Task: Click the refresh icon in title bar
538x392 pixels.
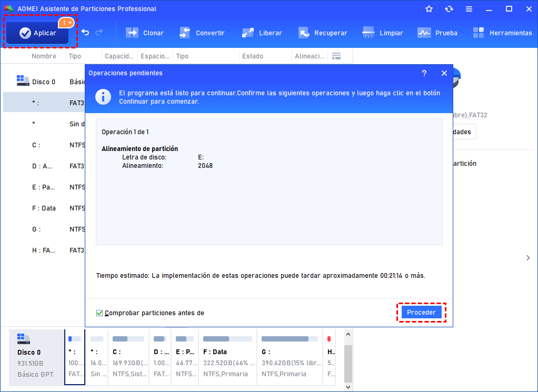Action: 449,9
